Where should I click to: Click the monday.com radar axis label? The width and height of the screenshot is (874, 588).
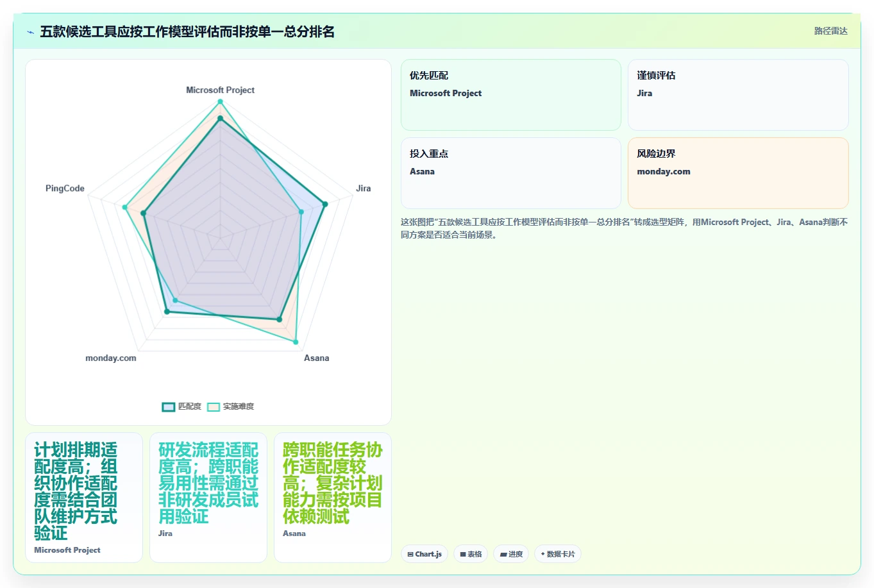click(111, 358)
